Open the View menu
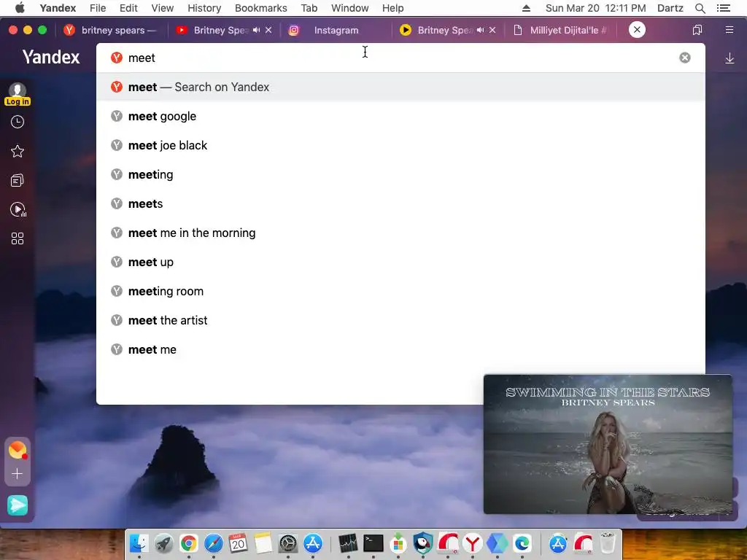Screen dimensions: 747x560 coord(163,8)
